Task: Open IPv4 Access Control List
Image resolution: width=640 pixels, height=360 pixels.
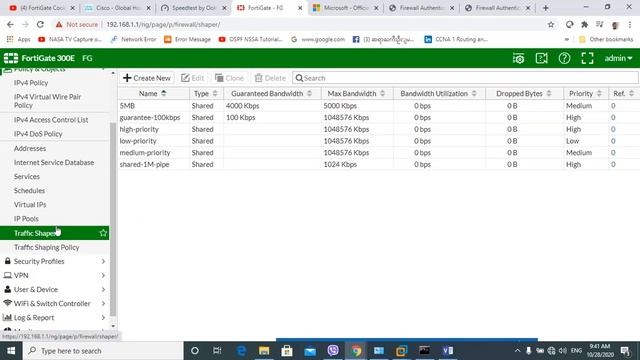Action: [x=51, y=120]
